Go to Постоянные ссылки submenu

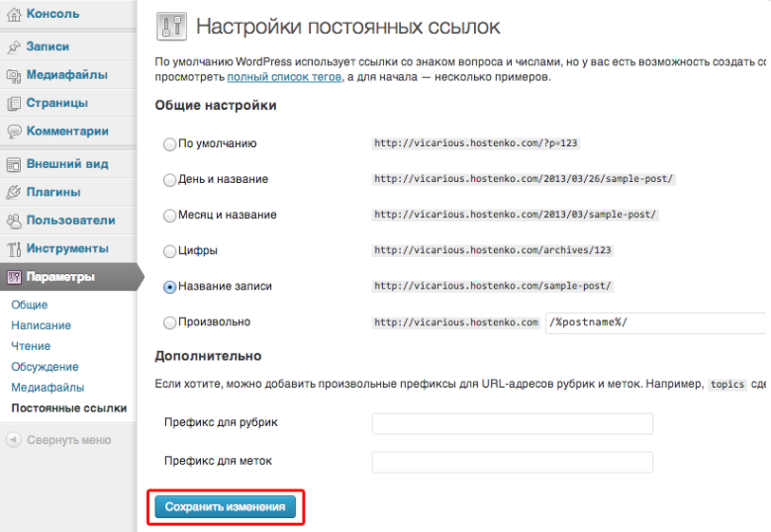click(69, 408)
